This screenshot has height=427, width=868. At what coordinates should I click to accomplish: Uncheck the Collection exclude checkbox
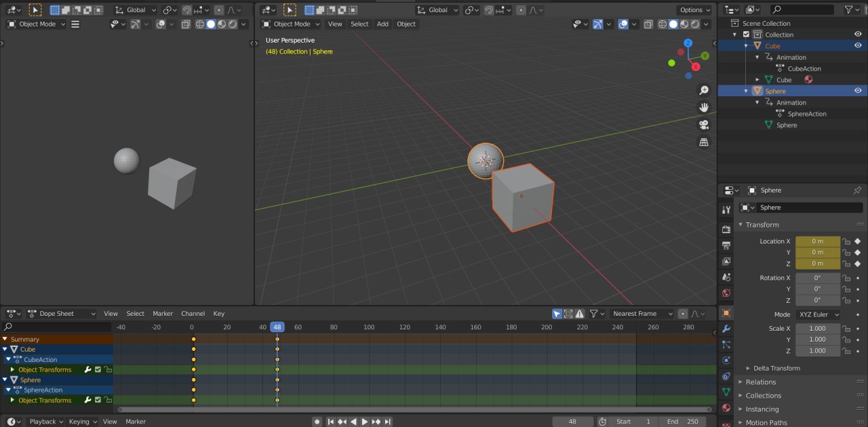coord(747,35)
